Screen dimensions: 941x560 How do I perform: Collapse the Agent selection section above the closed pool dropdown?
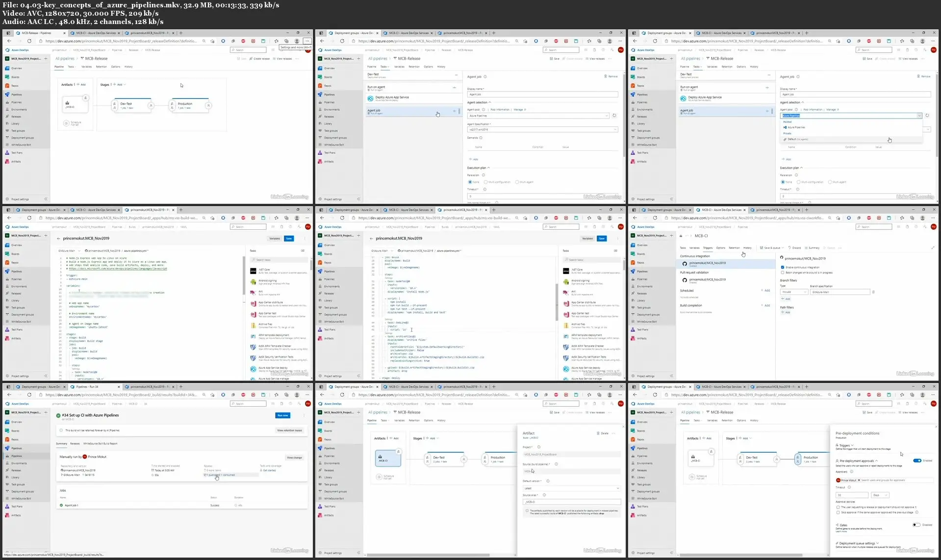coord(479,102)
